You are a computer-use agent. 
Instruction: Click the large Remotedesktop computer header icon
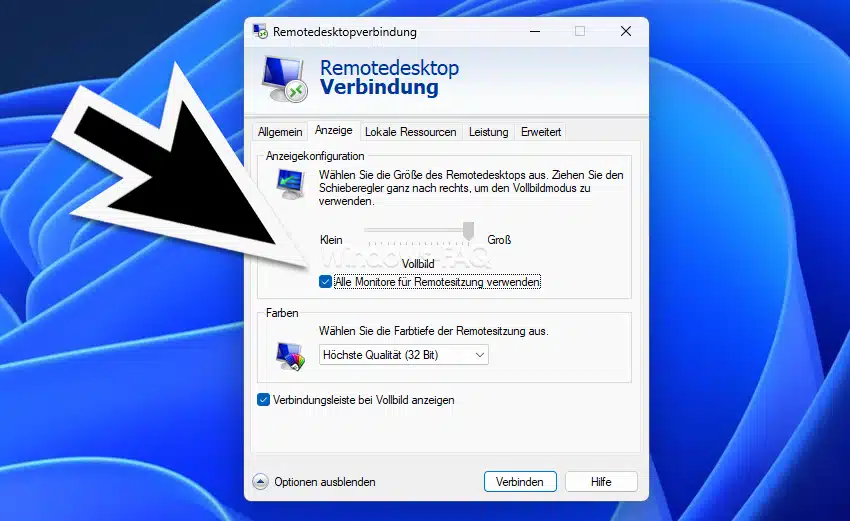click(283, 78)
